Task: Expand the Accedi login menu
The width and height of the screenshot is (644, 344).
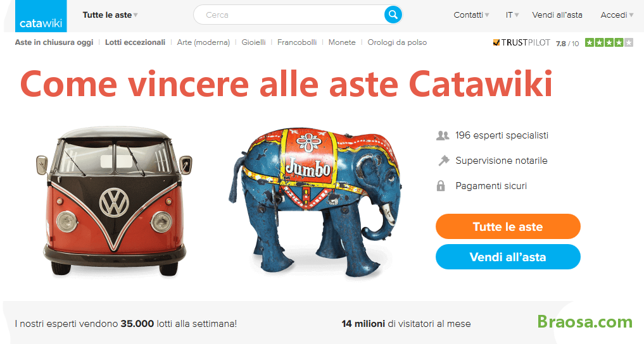Action: click(x=617, y=15)
